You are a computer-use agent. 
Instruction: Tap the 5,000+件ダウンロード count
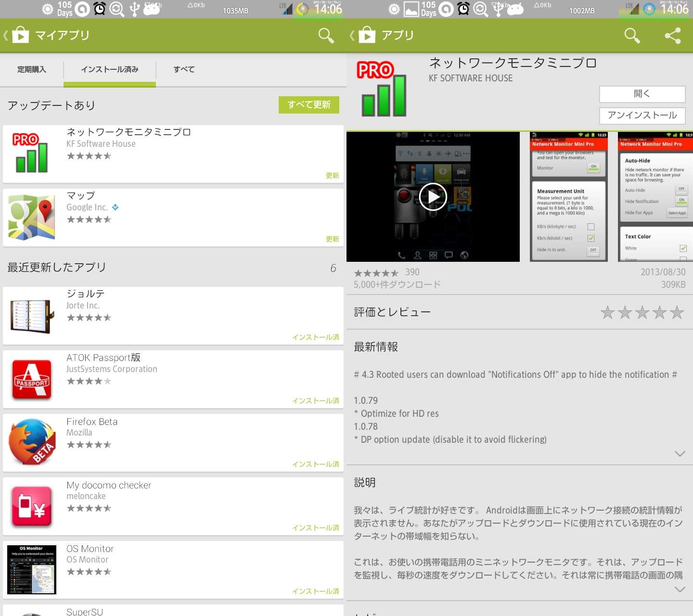click(398, 284)
